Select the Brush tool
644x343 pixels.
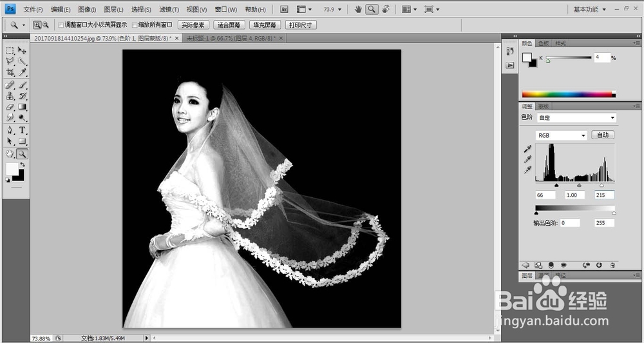22,85
